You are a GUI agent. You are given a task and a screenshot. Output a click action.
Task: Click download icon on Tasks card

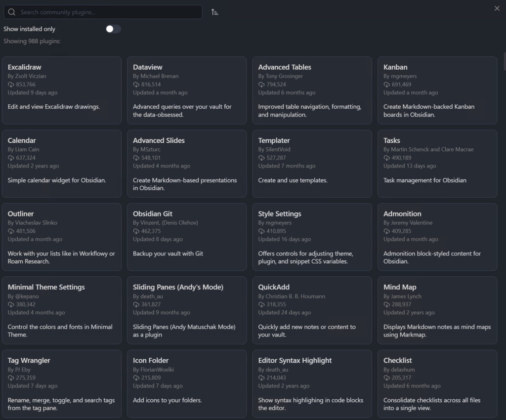[x=386, y=158]
